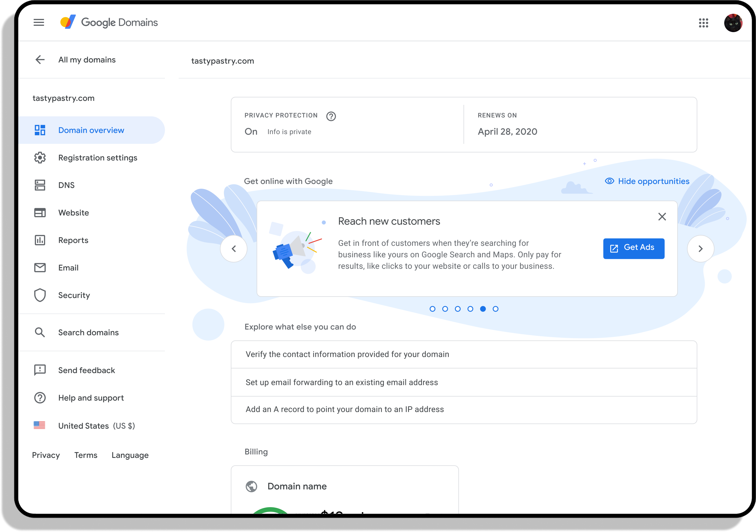Click the Search domains magnifier icon
This screenshot has height=532, width=756.
[x=40, y=332]
